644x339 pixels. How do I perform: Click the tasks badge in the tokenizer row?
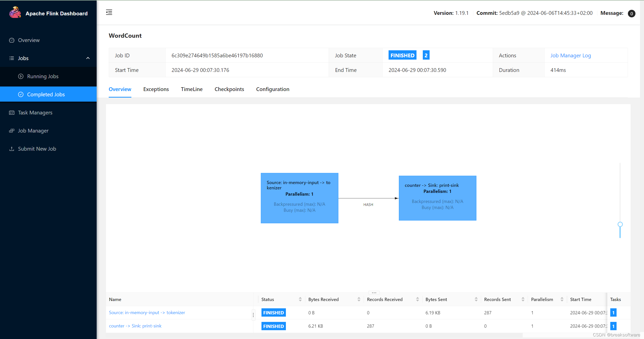(613, 313)
